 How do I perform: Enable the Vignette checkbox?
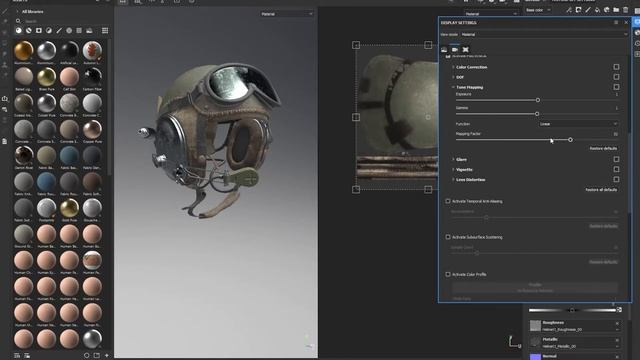pos(616,169)
